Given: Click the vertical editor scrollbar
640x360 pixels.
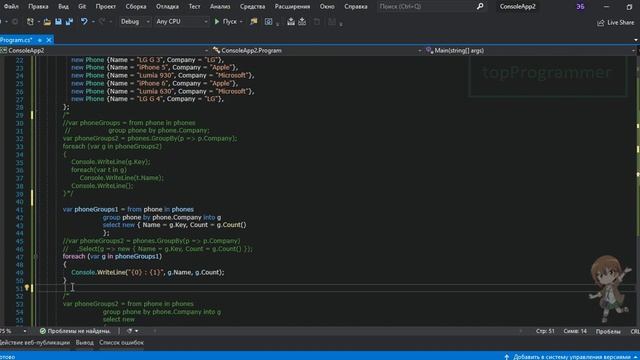Looking at the screenshot, I should pos(638,191).
